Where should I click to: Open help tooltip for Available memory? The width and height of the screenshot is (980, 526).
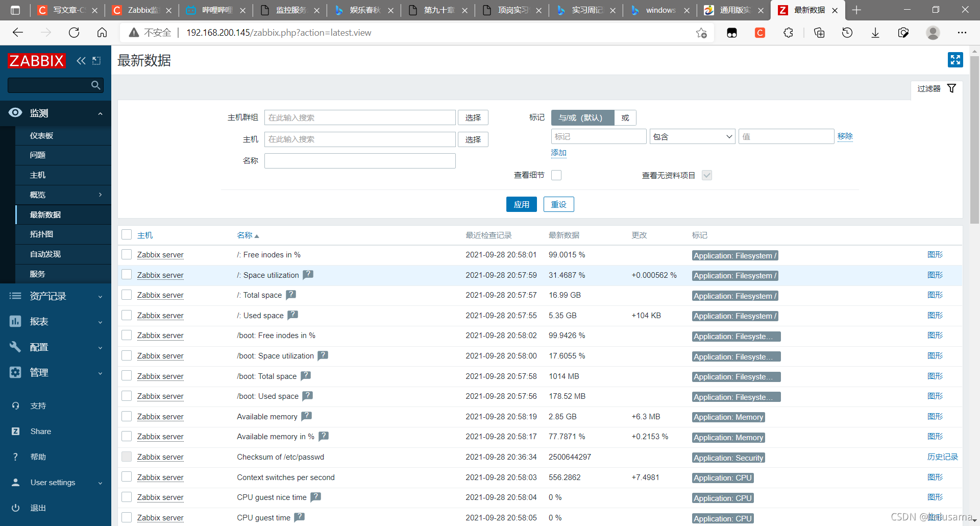[x=306, y=416]
